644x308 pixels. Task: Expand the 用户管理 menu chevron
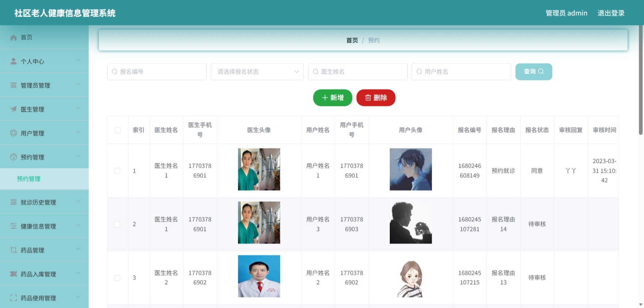click(78, 132)
